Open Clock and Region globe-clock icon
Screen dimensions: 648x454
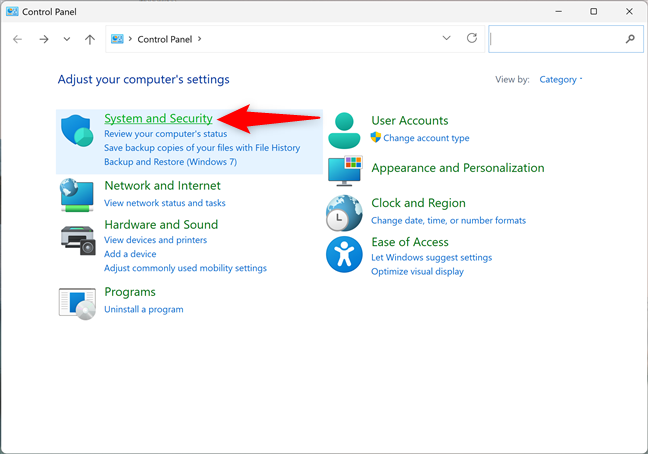[344, 213]
